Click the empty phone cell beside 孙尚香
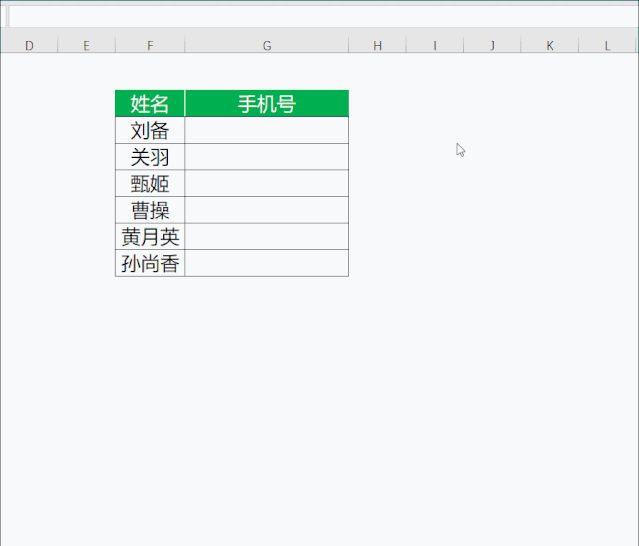This screenshot has height=546, width=639. (267, 263)
